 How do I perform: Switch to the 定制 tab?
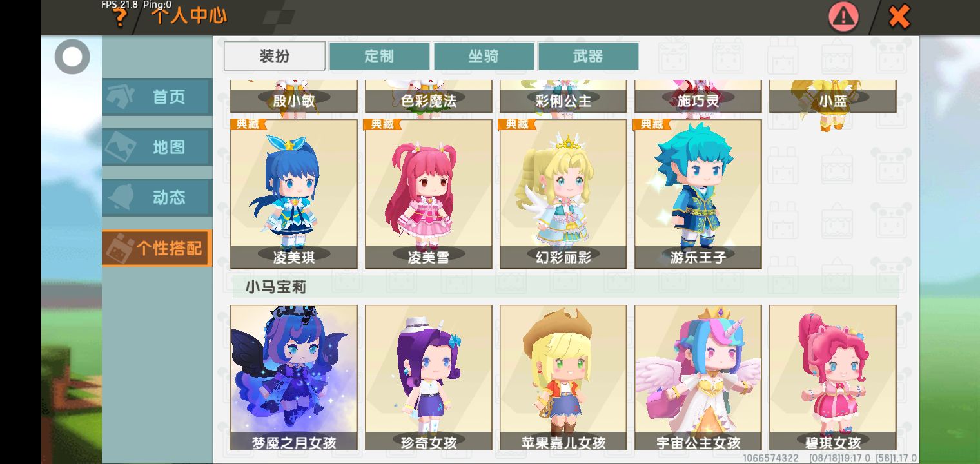pos(379,56)
